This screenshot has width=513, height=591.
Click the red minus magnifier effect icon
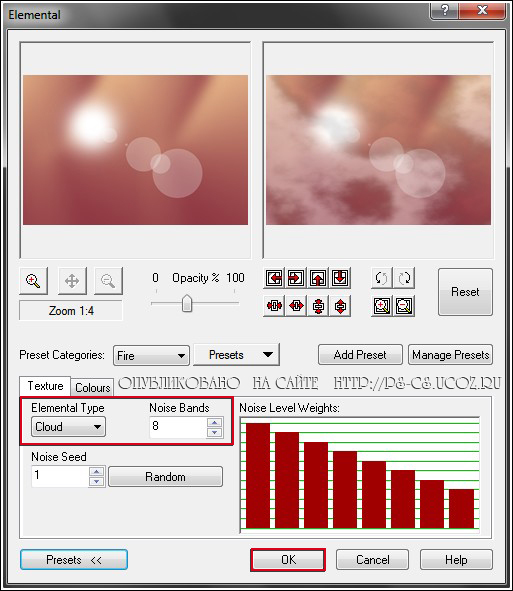coord(404,306)
